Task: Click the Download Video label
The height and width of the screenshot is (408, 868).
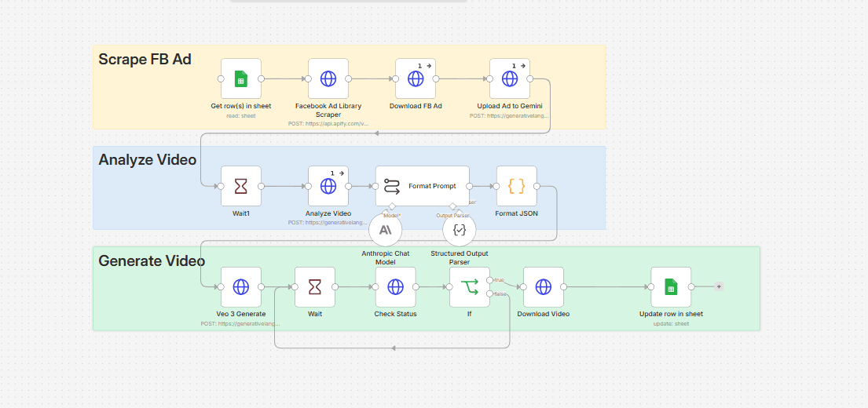Action: coord(544,314)
